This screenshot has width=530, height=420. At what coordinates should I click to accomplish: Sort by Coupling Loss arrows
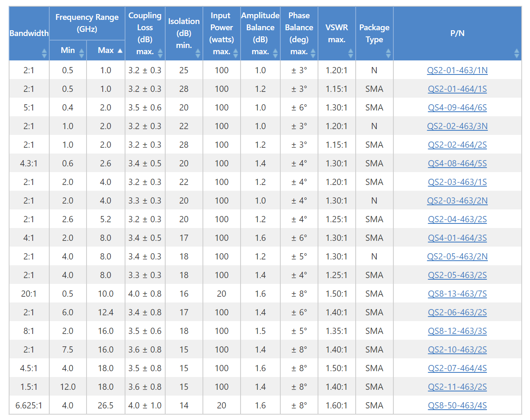click(160, 53)
